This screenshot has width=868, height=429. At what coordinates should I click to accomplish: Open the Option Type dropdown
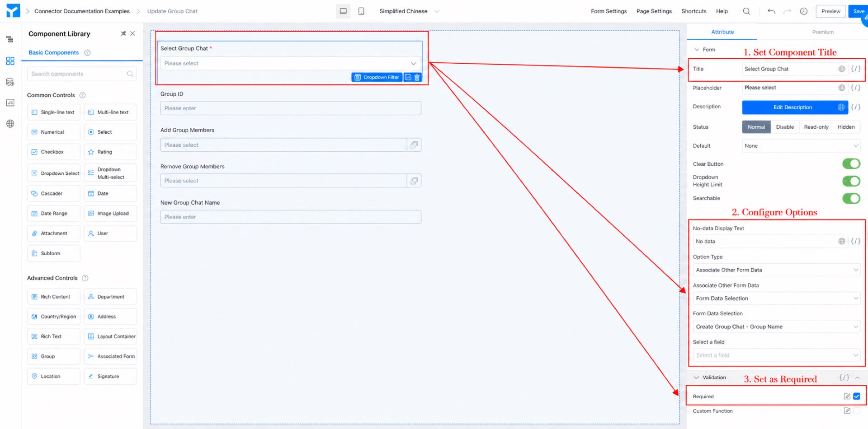(x=776, y=270)
